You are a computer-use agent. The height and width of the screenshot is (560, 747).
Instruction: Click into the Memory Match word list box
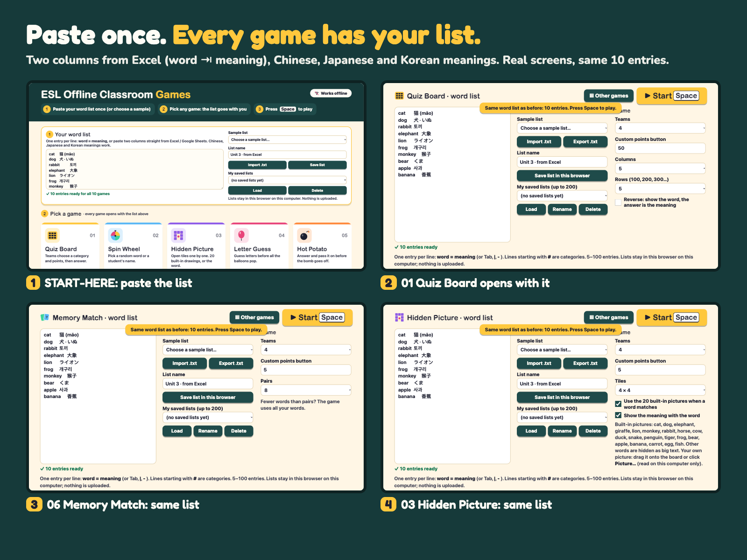[98, 396]
